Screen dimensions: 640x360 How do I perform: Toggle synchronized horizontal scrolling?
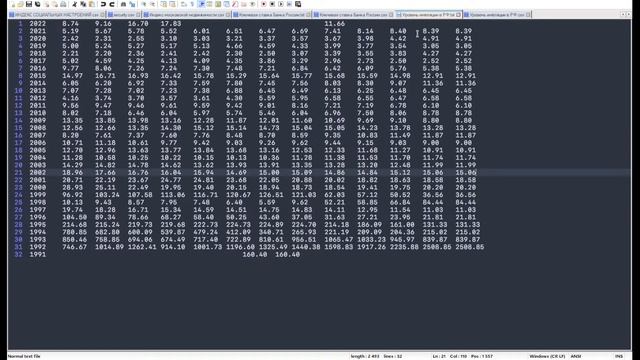pyautogui.click(x=172, y=4)
